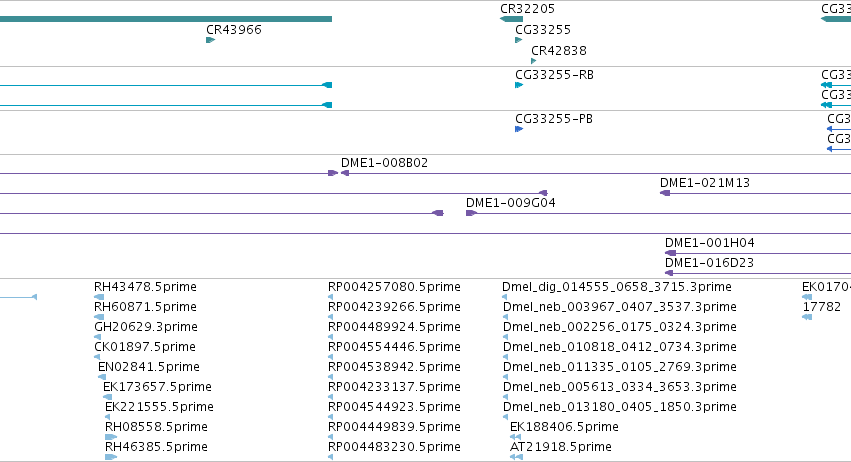Select Dmel_neb_003967_0407_3537.3prime label
Screen dimensions: 851x462
click(620, 306)
